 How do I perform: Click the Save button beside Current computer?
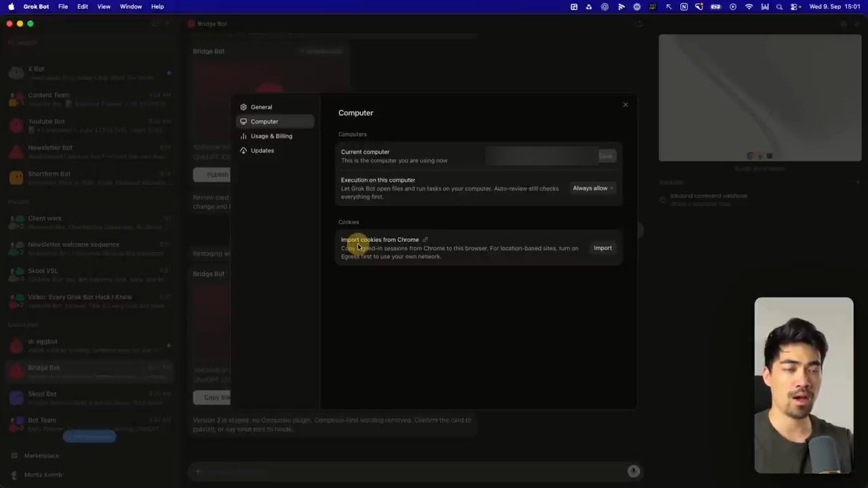[606, 156]
